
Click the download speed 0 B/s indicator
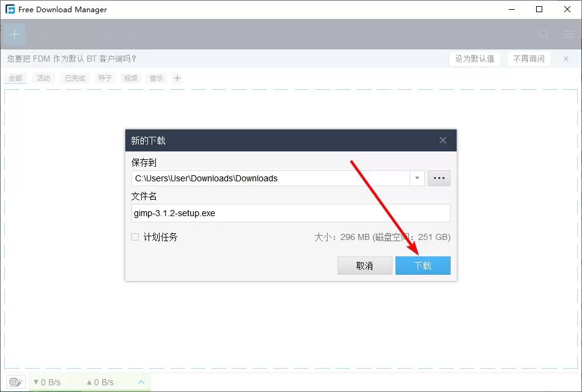click(46, 382)
